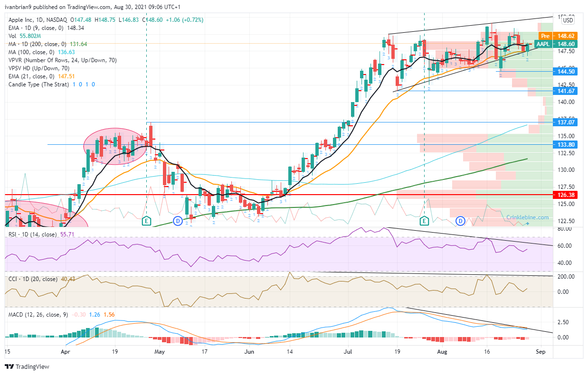Click the 133.80 price level label
The image size is (588, 375).
(x=566, y=144)
